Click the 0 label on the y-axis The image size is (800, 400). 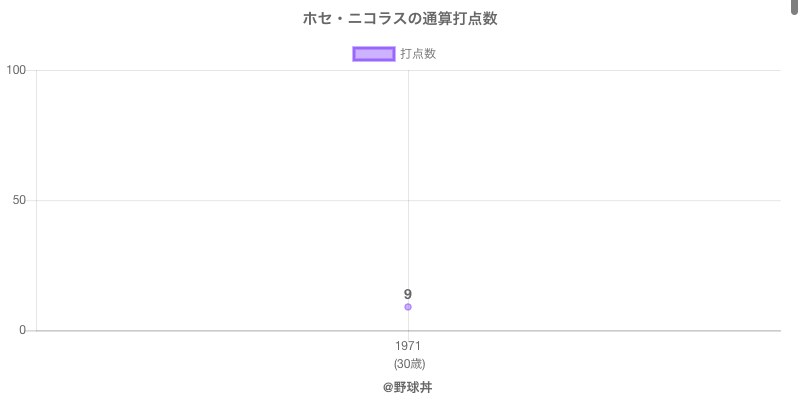click(23, 330)
